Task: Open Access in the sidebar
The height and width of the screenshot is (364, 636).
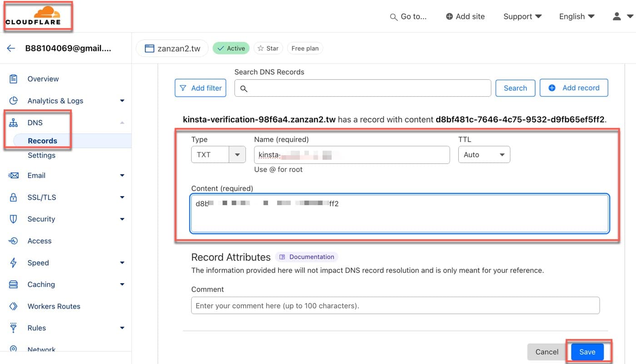Action: click(x=40, y=241)
